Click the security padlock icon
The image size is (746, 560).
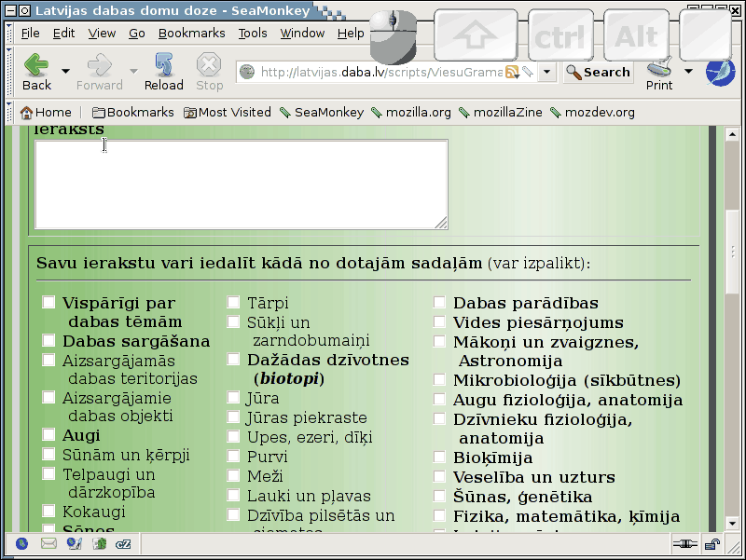click(712, 544)
